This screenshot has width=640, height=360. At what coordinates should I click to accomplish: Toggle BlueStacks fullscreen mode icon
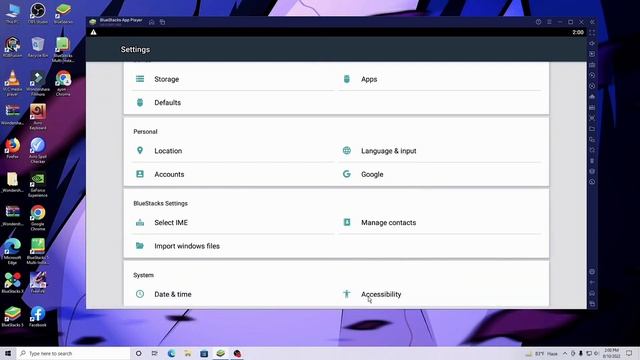point(592,33)
